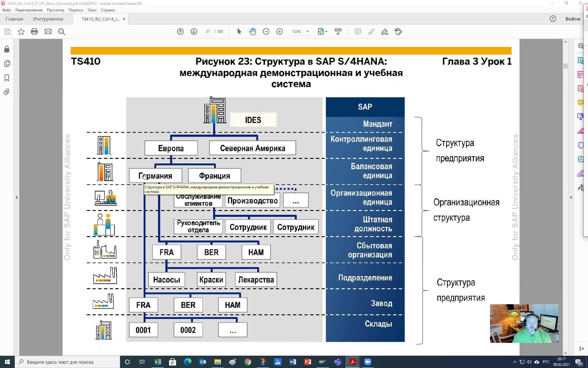Click the 0002 warehouse box
Image resolution: width=588 pixels, height=368 pixels.
tap(188, 330)
